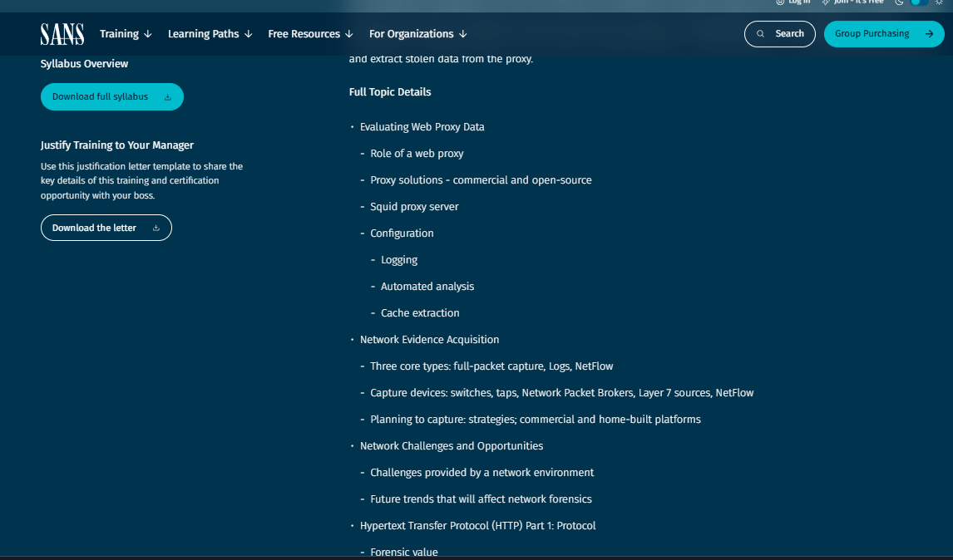Click the letter download icon

[x=156, y=228]
